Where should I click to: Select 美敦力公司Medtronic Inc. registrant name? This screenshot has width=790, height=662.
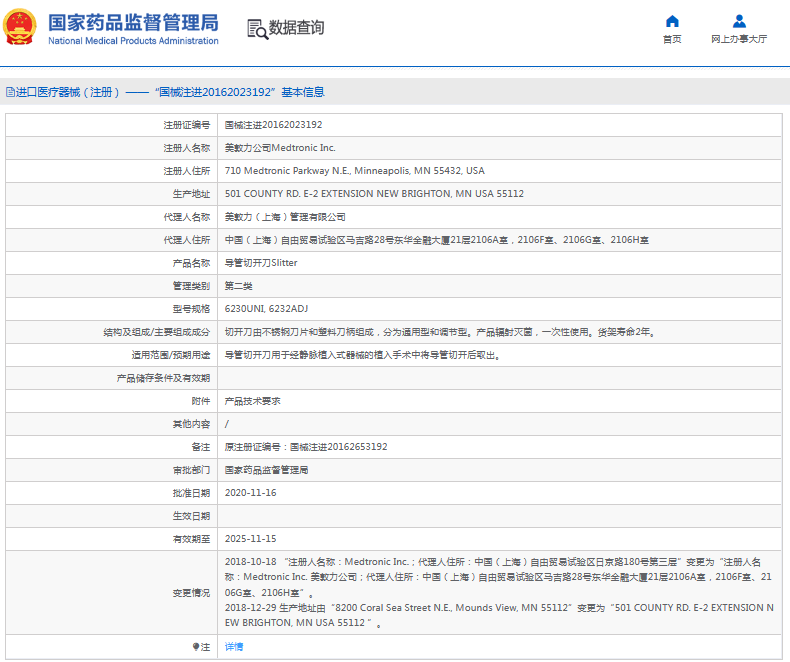point(280,148)
